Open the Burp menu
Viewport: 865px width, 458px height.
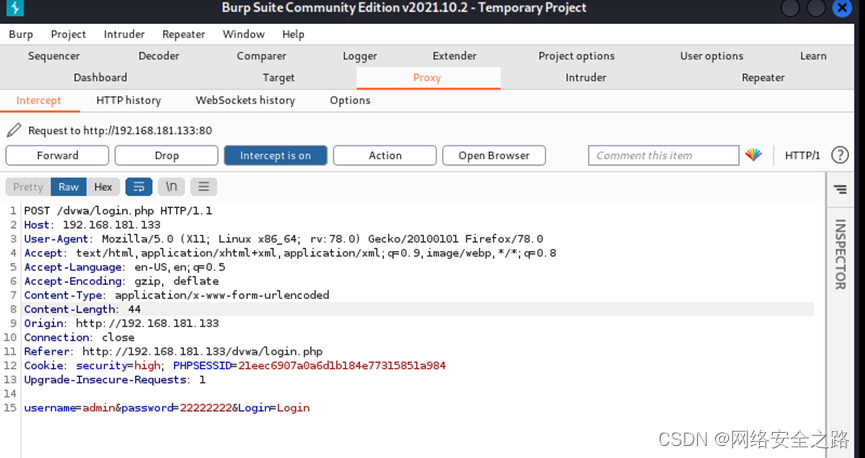21,34
